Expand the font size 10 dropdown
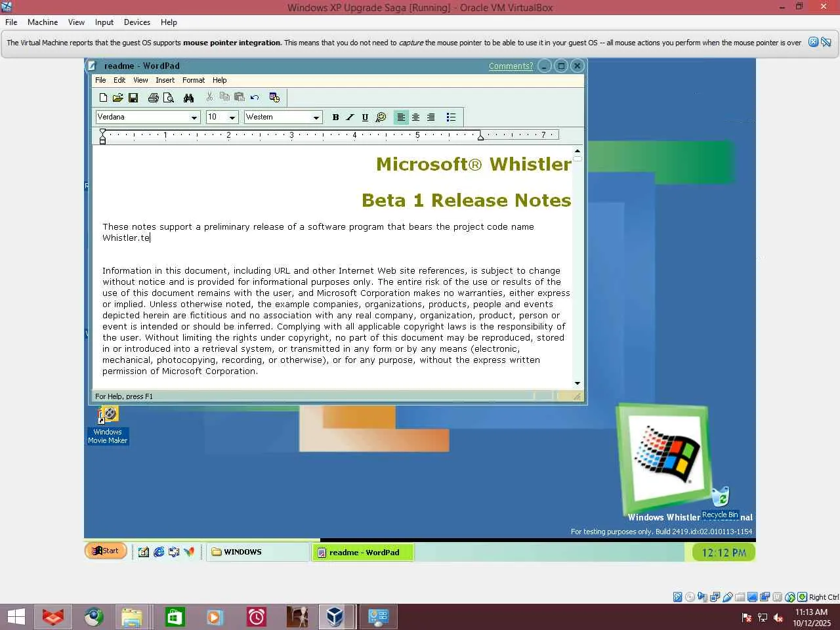Screen dimensions: 840x630 coord(232,117)
